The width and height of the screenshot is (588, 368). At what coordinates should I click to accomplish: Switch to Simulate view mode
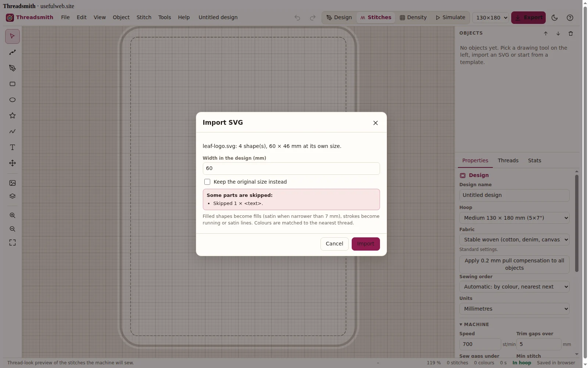(450, 17)
